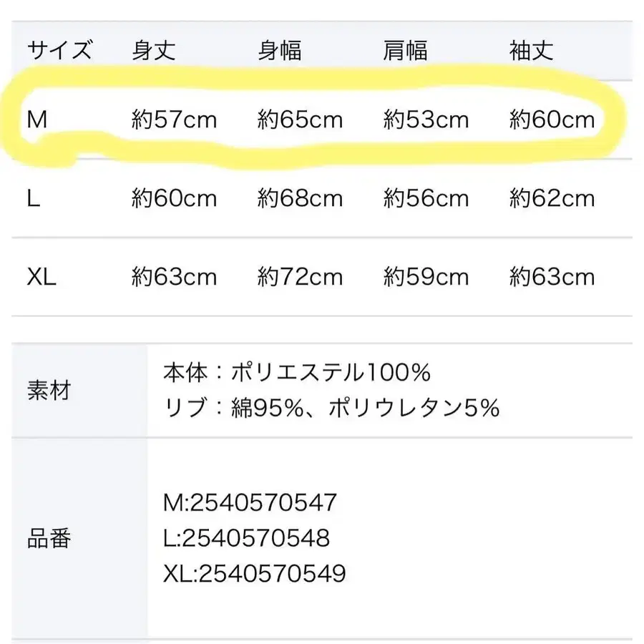The height and width of the screenshot is (644, 644).
Task: Click L size 身幅 value 約68cm
Action: [x=300, y=198]
